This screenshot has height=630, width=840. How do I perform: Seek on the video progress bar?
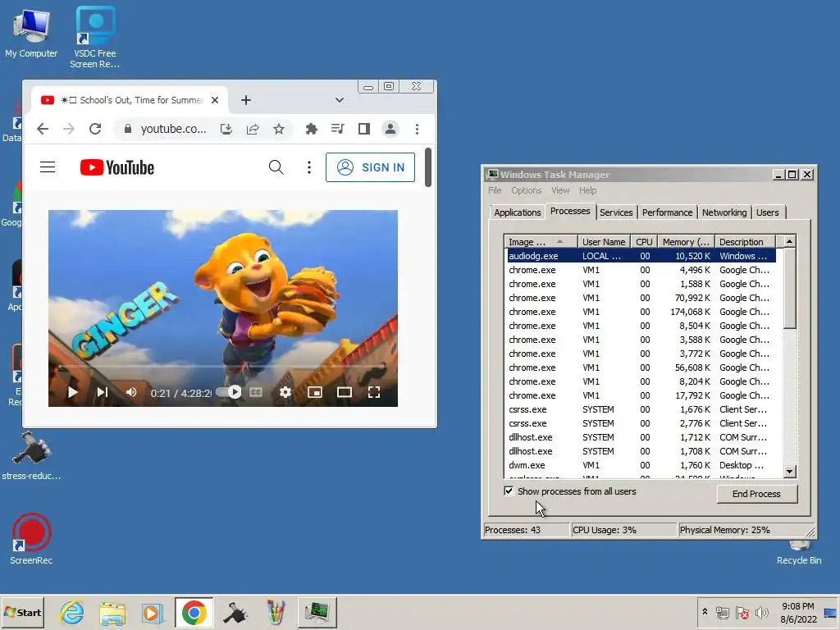click(223, 367)
